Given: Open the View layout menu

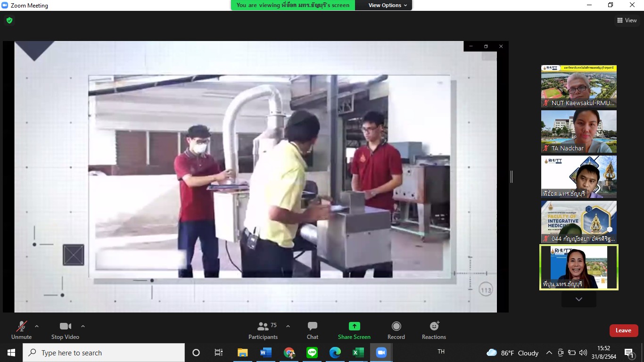Looking at the screenshot, I should point(627,20).
